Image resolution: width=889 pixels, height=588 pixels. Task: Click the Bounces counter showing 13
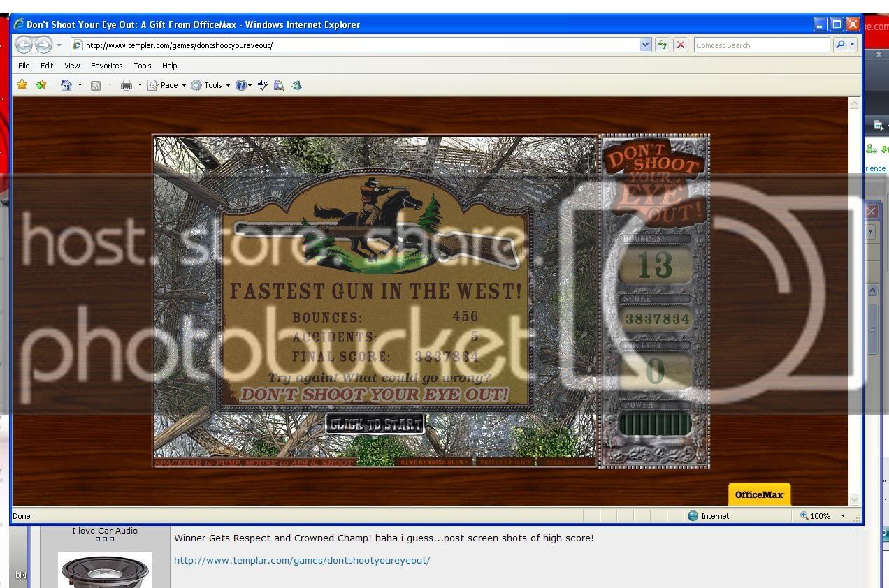pos(655,265)
